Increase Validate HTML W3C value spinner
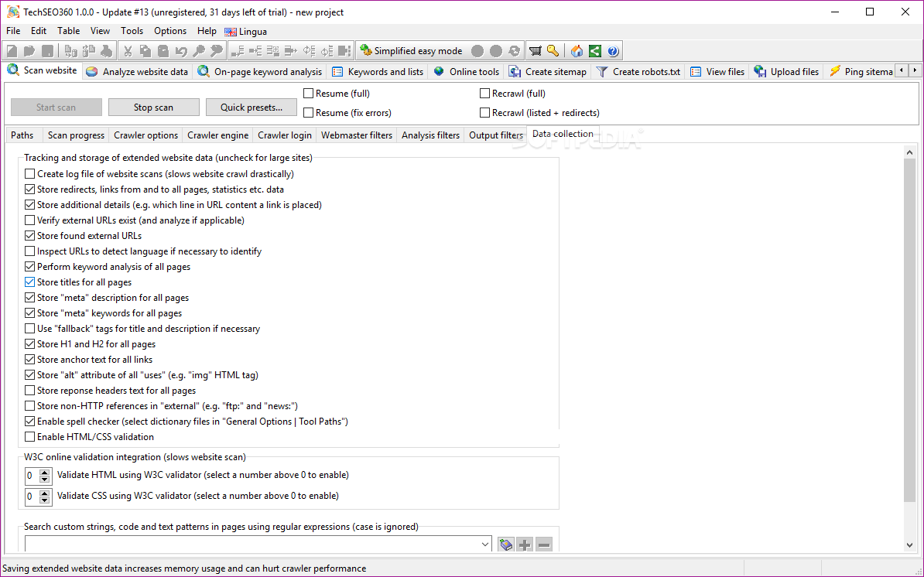Screen dimensions: 924x577 45,472
